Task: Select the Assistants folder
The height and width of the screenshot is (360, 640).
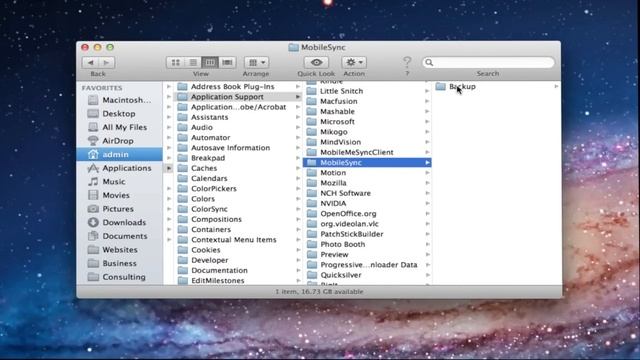Action: point(238,117)
